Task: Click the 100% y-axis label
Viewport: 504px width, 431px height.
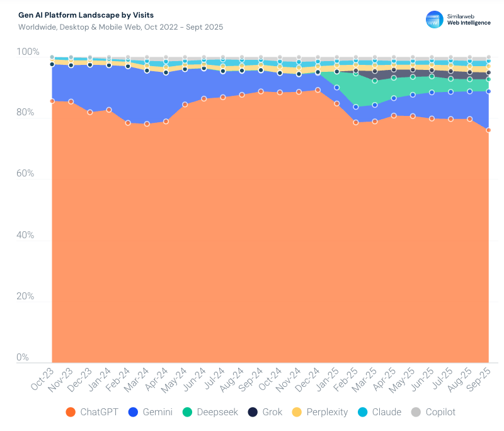Action: (27, 52)
